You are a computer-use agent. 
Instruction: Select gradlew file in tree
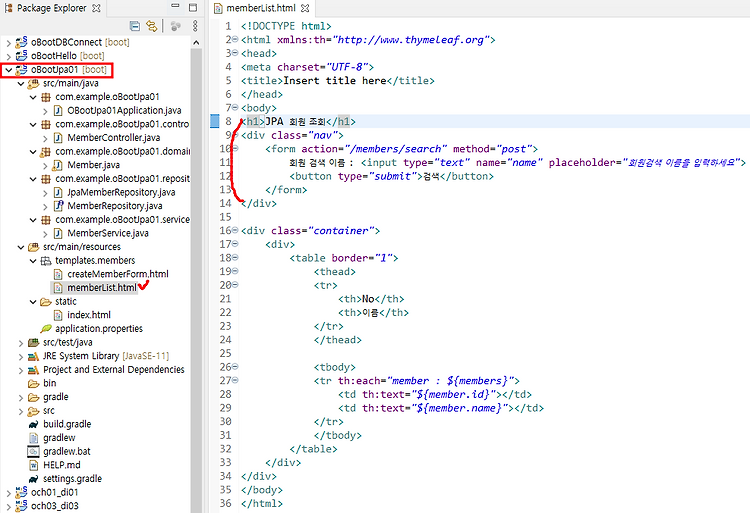coord(59,438)
